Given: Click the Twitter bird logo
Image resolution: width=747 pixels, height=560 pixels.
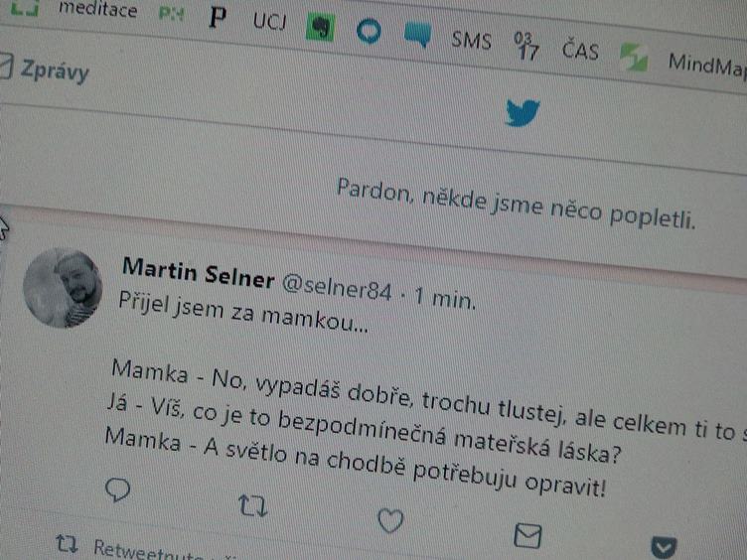Looking at the screenshot, I should pos(523,112).
